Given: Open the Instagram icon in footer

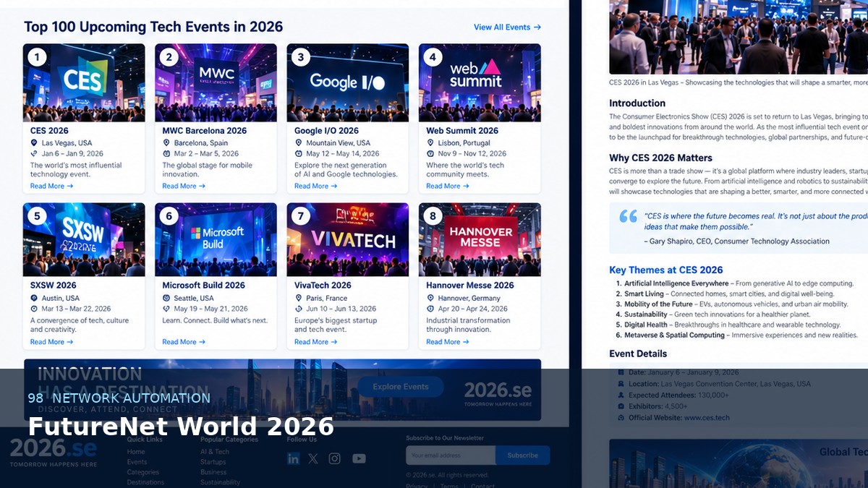Looking at the screenshot, I should click(x=334, y=458).
